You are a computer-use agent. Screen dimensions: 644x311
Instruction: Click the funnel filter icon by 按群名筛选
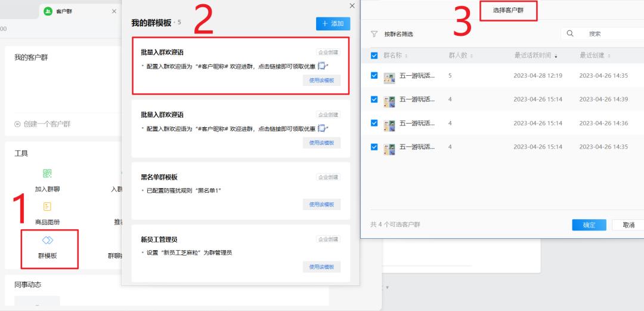pos(374,34)
